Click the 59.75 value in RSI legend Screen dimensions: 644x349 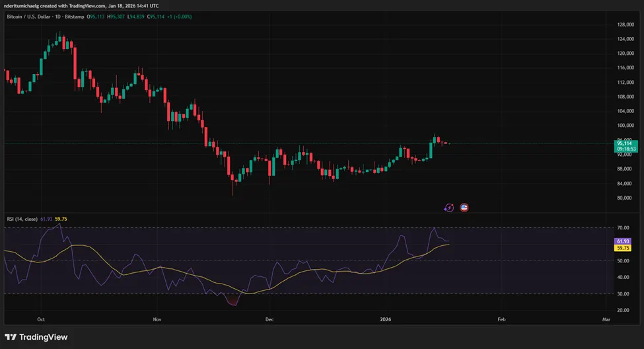(x=61, y=219)
